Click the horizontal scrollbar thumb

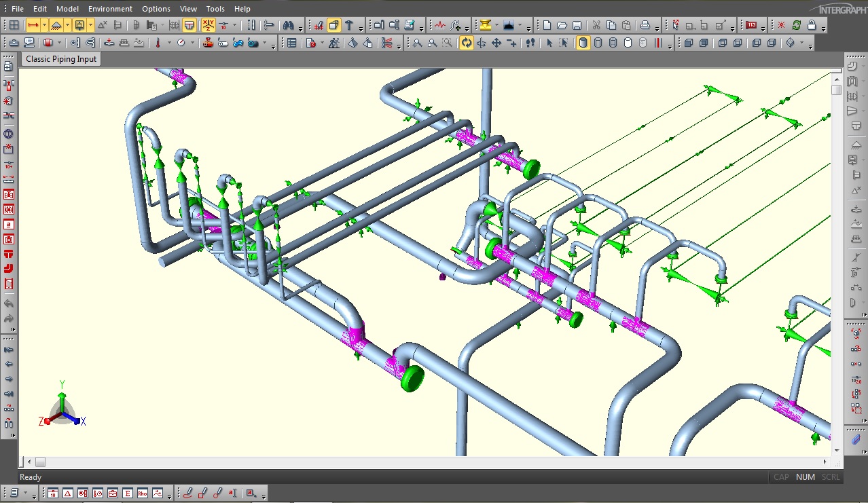(x=40, y=462)
